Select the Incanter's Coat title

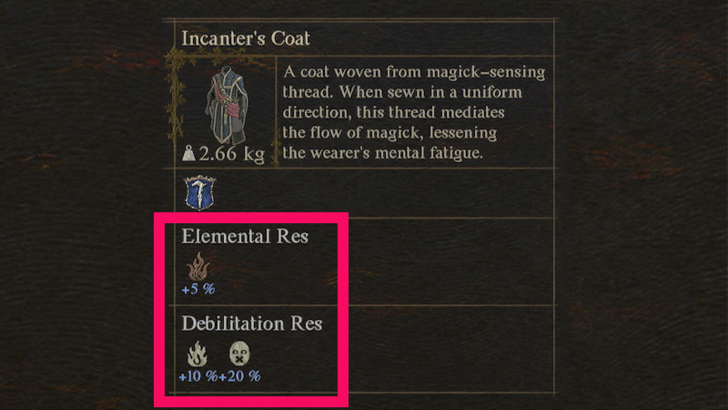pyautogui.click(x=246, y=39)
